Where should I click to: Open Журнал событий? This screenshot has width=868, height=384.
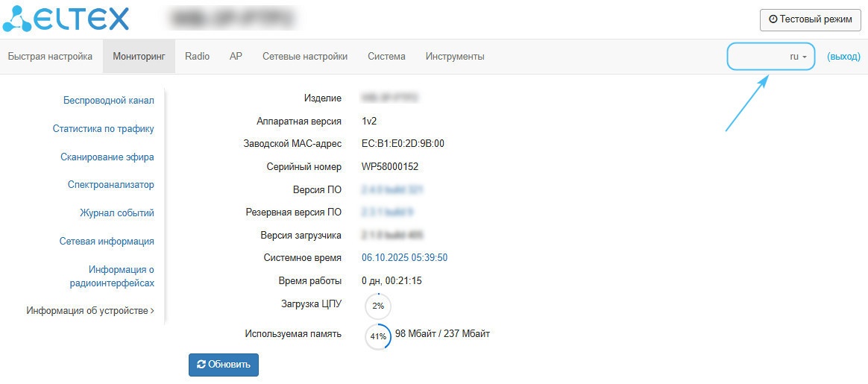coord(117,213)
